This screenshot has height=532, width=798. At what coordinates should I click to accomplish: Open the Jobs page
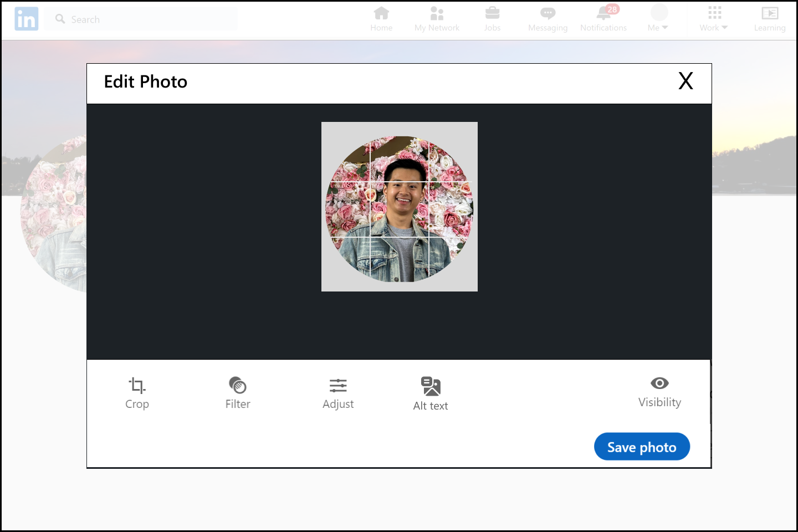pos(492,19)
